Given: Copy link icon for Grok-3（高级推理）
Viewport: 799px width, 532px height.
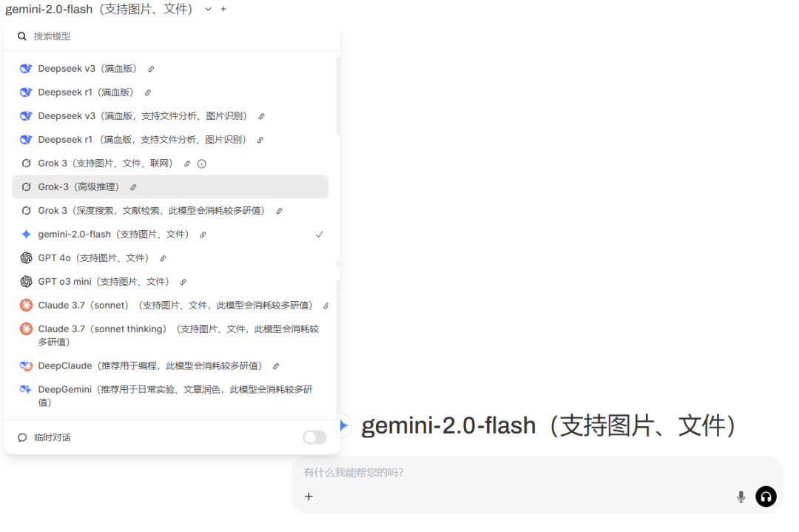Looking at the screenshot, I should pos(133,187).
